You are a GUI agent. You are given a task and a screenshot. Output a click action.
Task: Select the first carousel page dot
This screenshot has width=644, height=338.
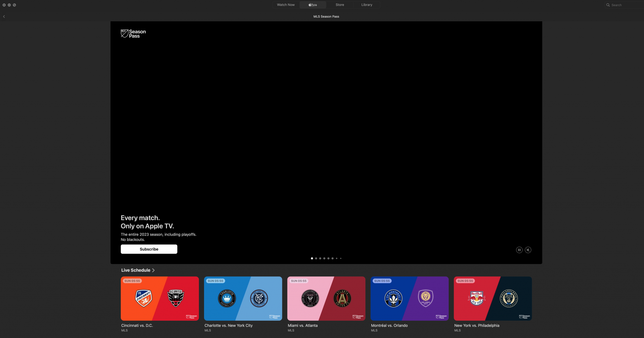312,259
